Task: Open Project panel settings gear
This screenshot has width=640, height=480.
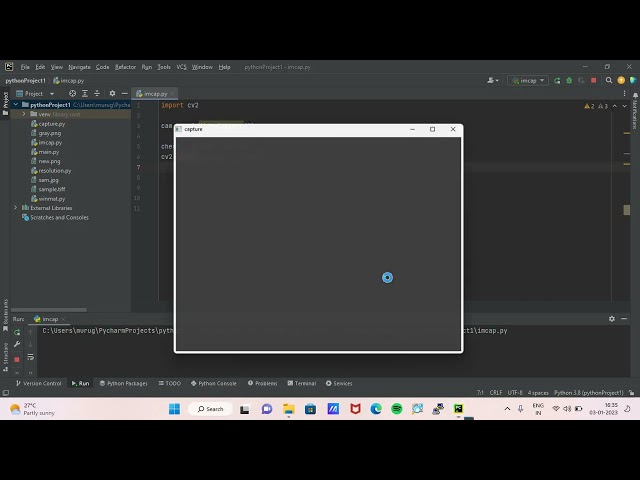Action: tap(112, 93)
